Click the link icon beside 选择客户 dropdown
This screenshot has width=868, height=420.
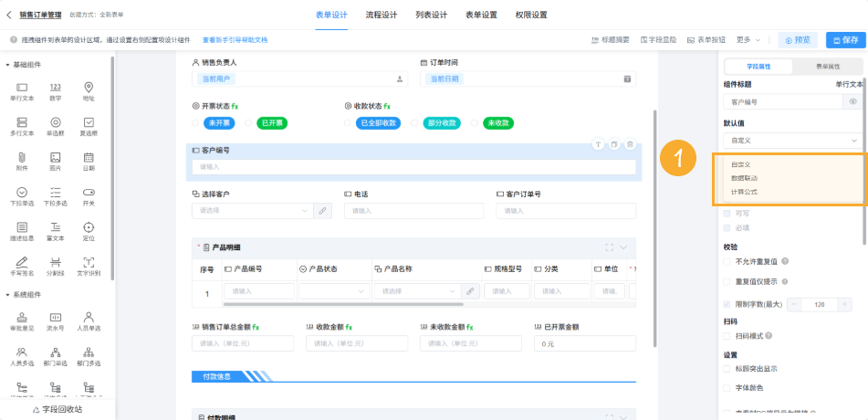323,211
